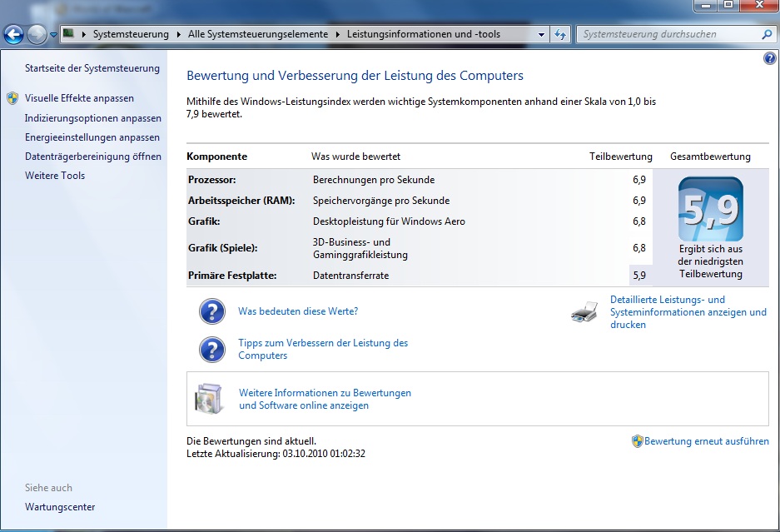Open help with the blue question mark
Image resolution: width=780 pixels, height=532 pixels.
click(769, 58)
